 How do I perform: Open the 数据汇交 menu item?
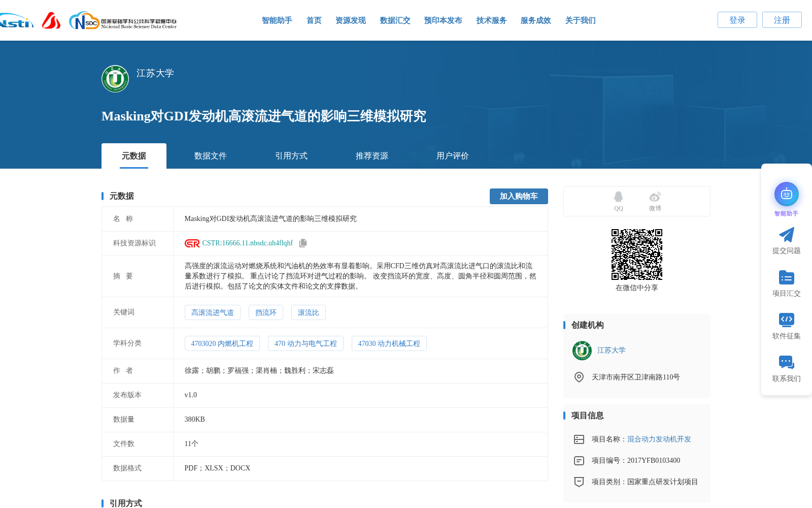(395, 20)
